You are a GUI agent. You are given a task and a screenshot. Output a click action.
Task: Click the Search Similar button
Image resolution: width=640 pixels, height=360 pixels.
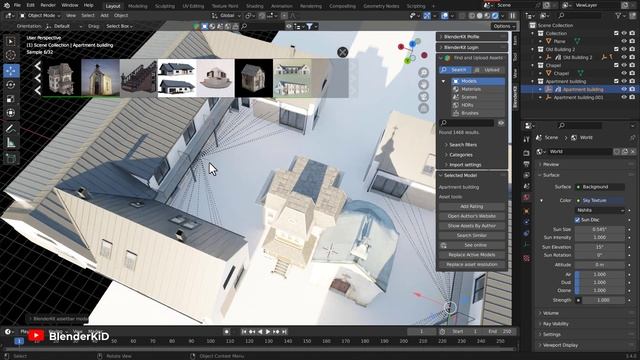point(472,236)
